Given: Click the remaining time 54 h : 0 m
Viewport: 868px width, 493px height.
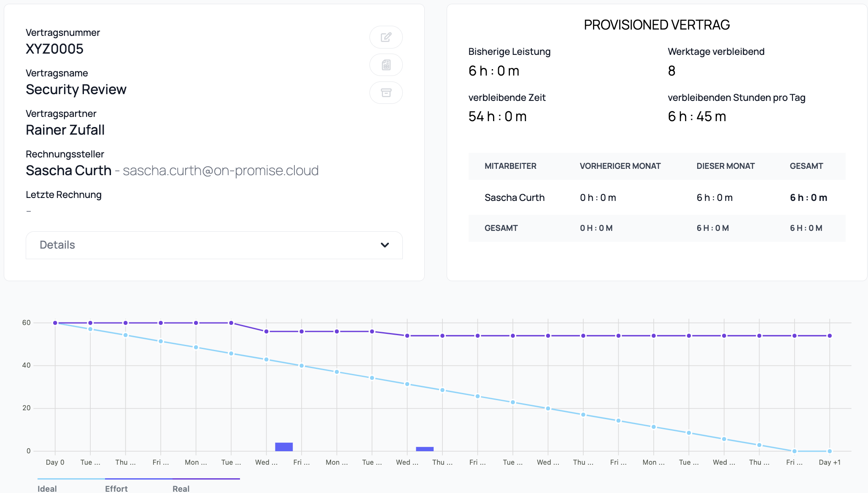Looking at the screenshot, I should pyautogui.click(x=498, y=116).
